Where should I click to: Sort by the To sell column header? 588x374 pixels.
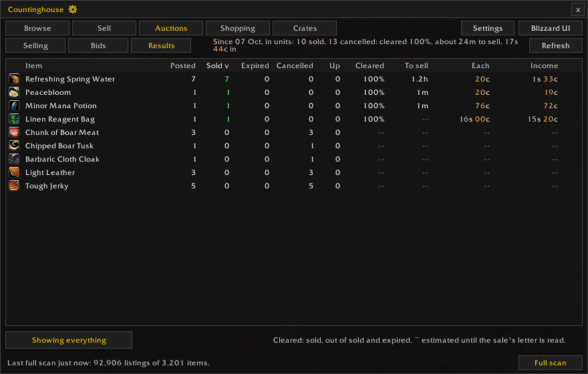(x=416, y=65)
